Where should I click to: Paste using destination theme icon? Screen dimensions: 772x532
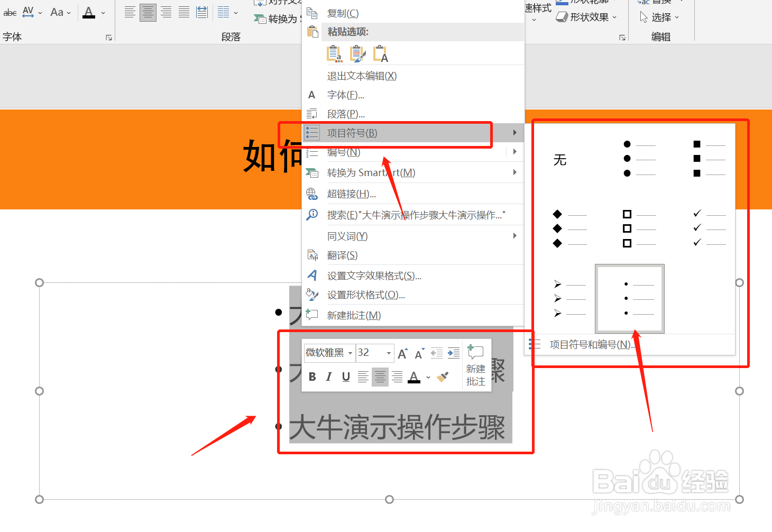click(x=334, y=53)
